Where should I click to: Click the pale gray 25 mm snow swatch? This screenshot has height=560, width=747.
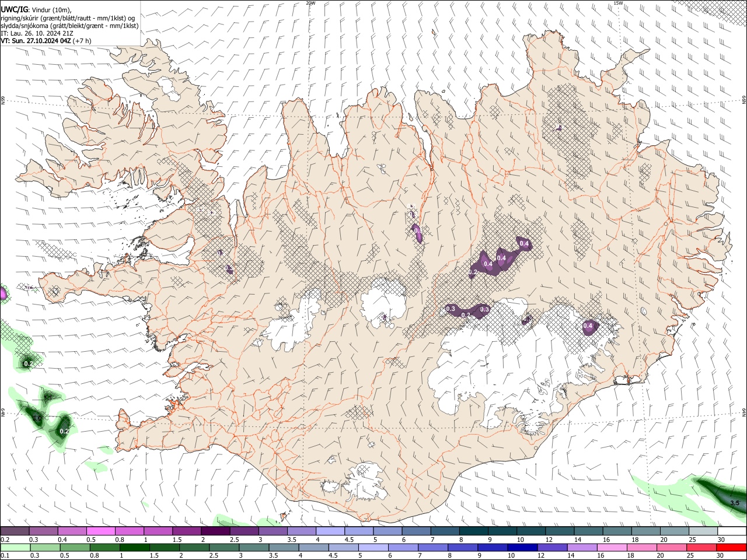tap(704, 531)
